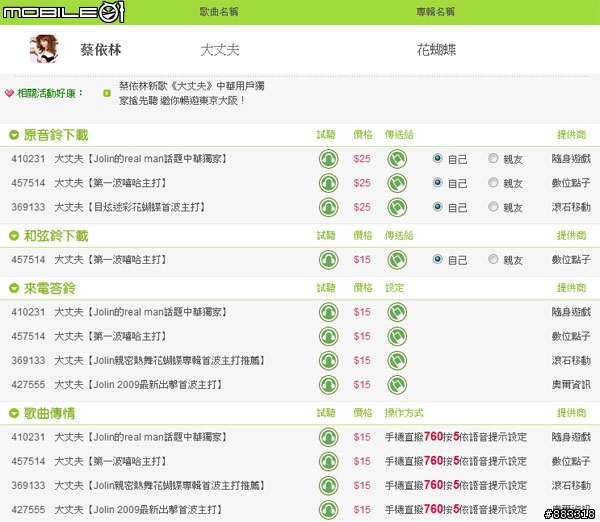Play preview of 369133 in 原音鈴下載
The image size is (600, 522).
(328, 207)
